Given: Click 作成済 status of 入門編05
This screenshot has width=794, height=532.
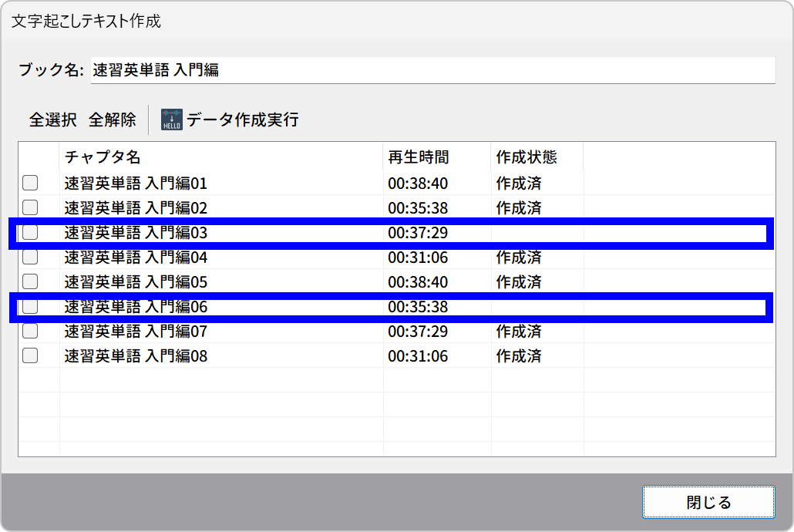Looking at the screenshot, I should tap(519, 281).
